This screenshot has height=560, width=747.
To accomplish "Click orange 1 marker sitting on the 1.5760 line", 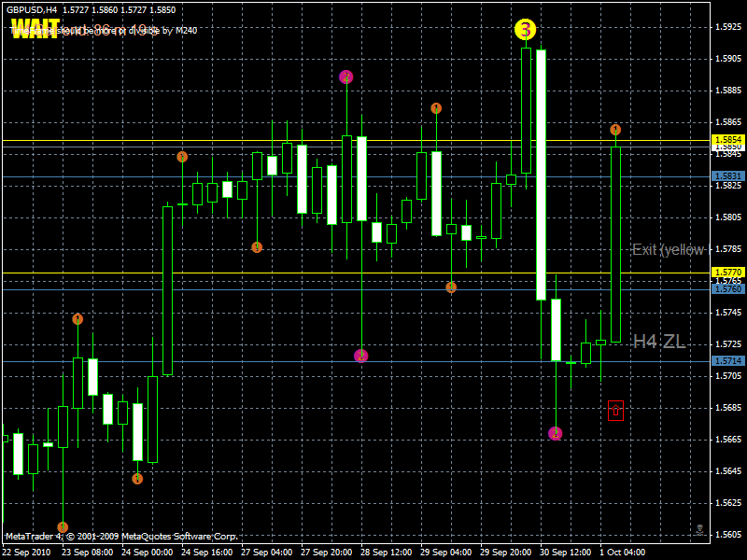I will coord(451,287).
